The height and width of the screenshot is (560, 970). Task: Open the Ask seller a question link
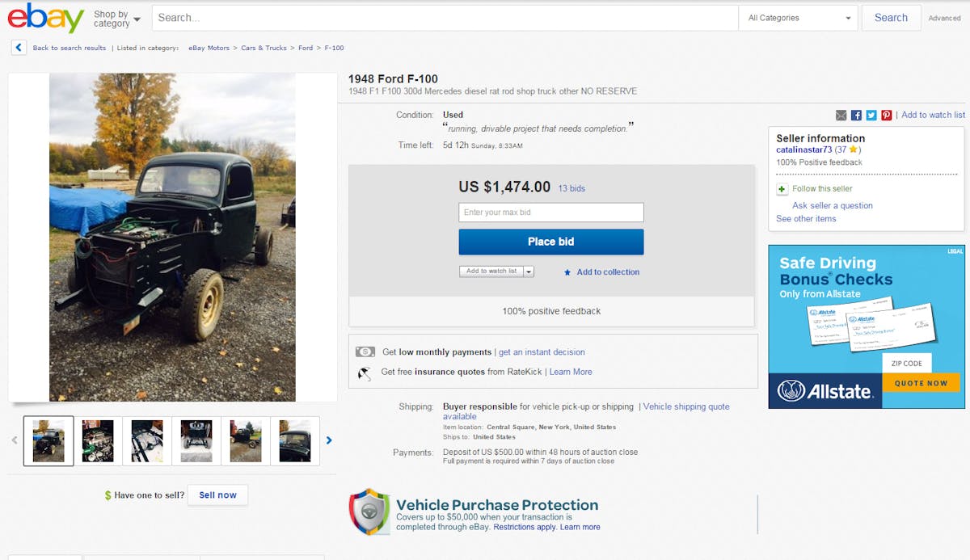(x=832, y=205)
